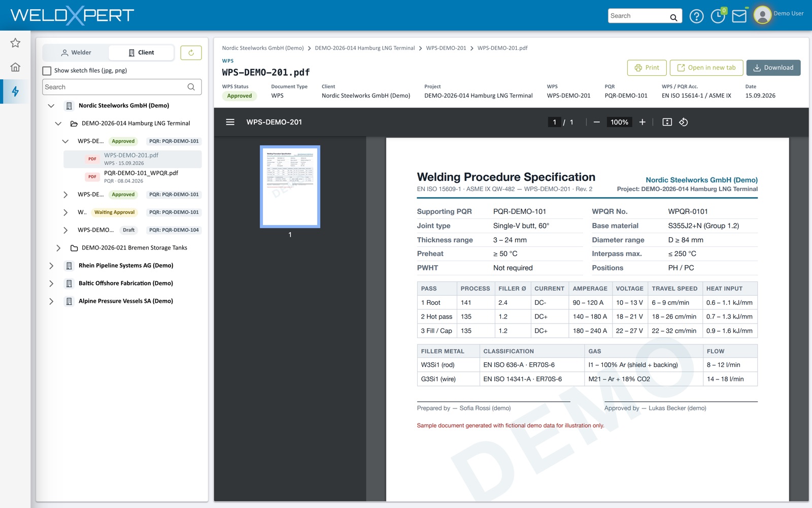Toggle the PDF viewer sidebar menu
The height and width of the screenshot is (508, 812).
pyautogui.click(x=230, y=122)
